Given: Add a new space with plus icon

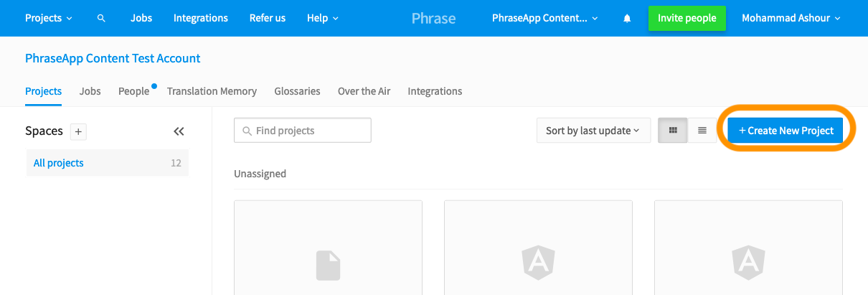Looking at the screenshot, I should pyautogui.click(x=78, y=131).
